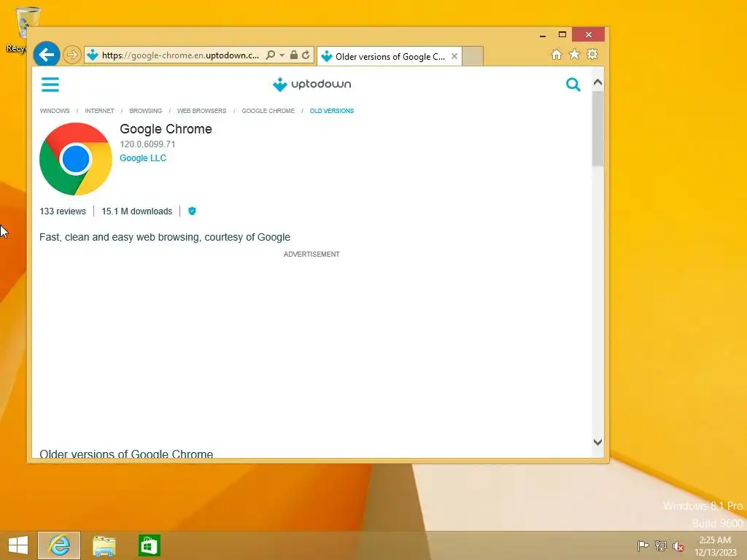Refresh the page with the reload icon
The height and width of the screenshot is (560, 747).
306,55
